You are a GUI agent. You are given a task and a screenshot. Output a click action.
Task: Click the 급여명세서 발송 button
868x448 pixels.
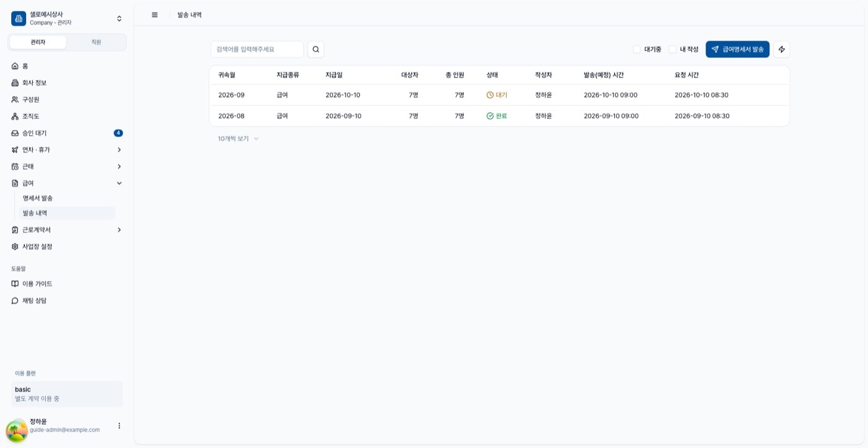737,50
